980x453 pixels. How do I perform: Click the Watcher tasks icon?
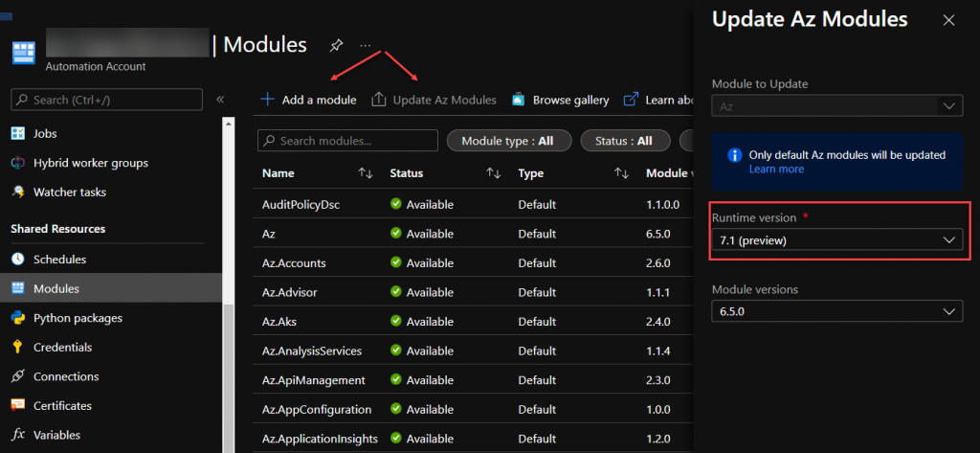pyautogui.click(x=18, y=193)
